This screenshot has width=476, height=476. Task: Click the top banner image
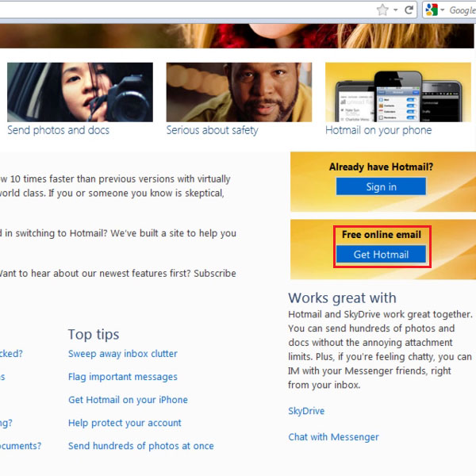click(236, 36)
